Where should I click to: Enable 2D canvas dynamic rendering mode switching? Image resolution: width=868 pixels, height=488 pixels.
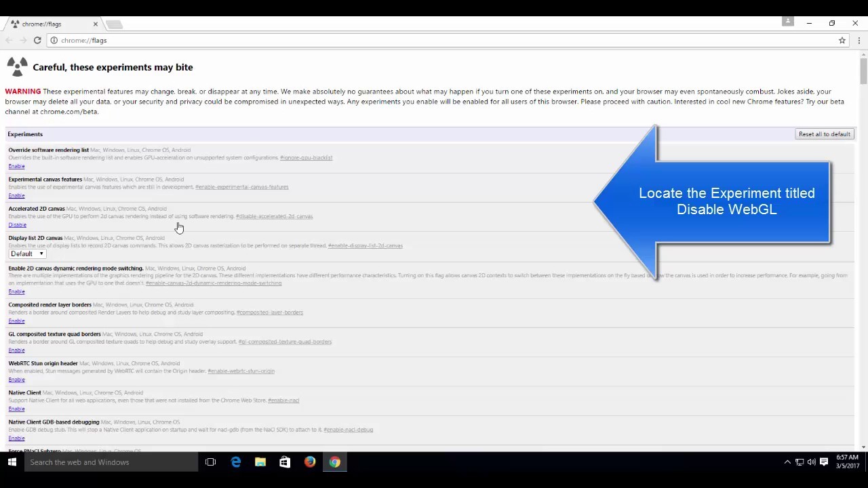point(16,291)
